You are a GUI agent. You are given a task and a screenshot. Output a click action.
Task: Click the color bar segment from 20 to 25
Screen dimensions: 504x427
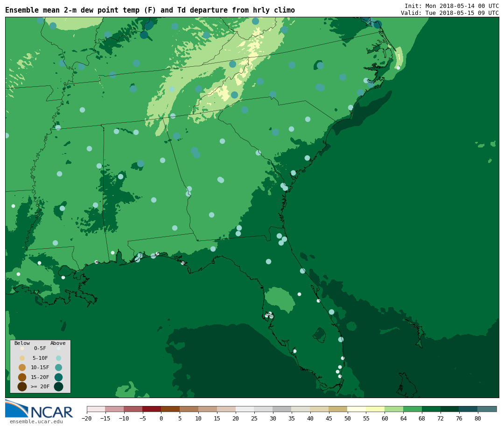click(245, 409)
